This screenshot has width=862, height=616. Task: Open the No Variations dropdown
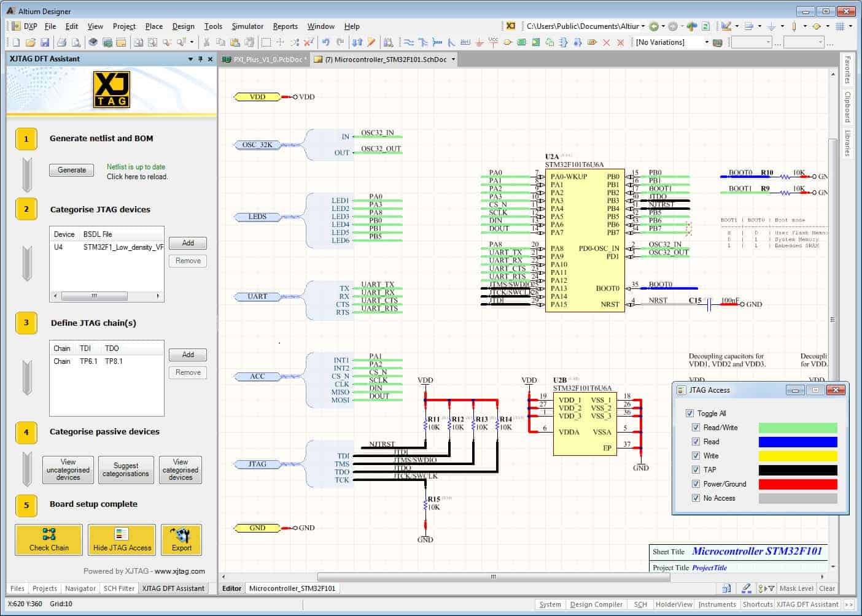tap(706, 42)
